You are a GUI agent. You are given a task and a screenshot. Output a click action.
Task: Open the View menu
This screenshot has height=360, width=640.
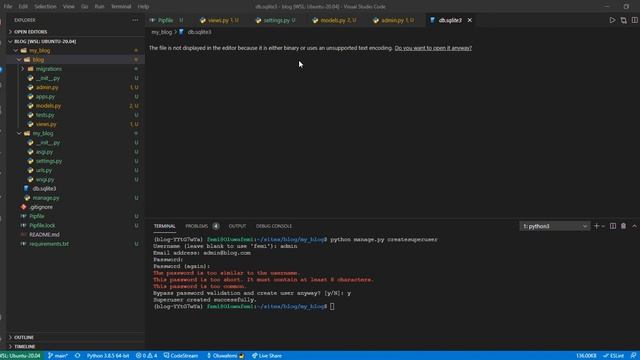[x=69, y=7]
